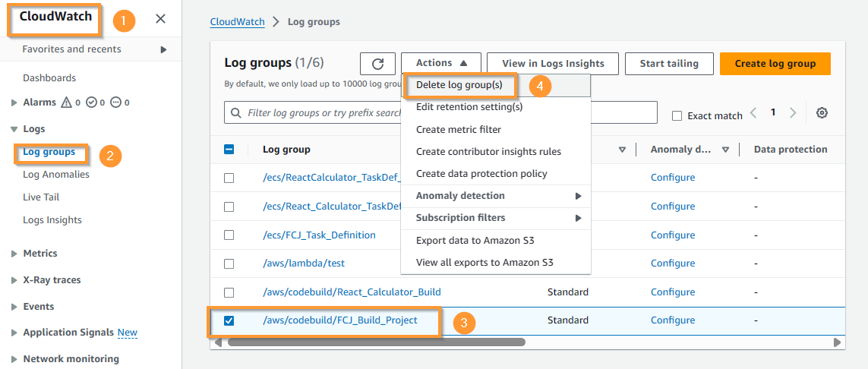Focus the filter log groups search field

pos(440,112)
